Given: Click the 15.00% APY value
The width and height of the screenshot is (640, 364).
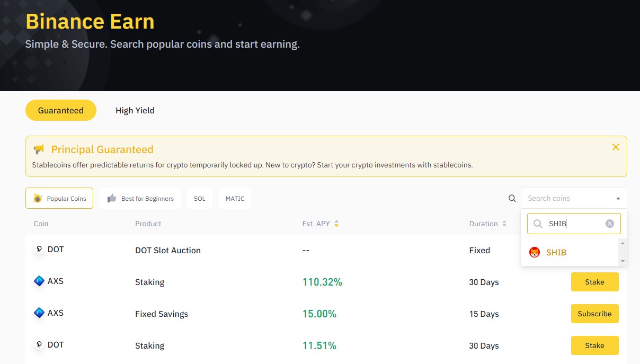Looking at the screenshot, I should pos(319,314).
